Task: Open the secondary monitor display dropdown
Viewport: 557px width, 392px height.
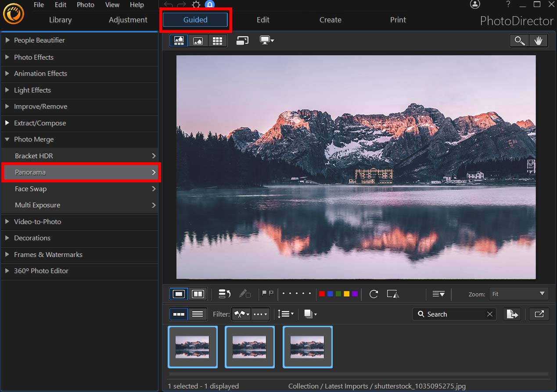Action: pyautogui.click(x=266, y=40)
